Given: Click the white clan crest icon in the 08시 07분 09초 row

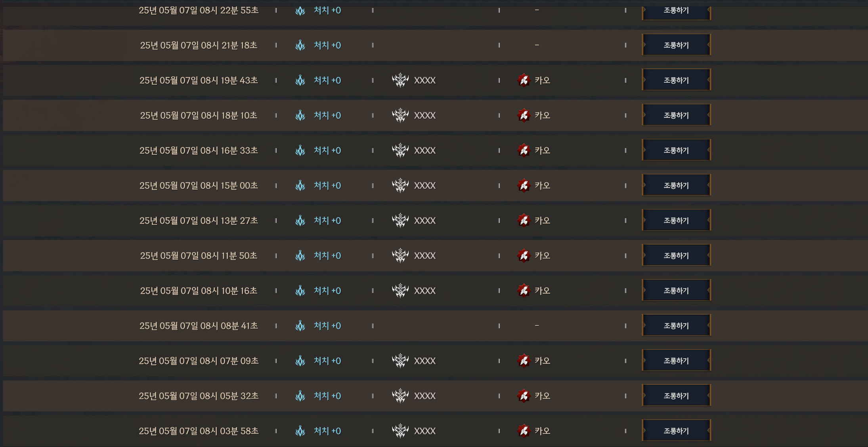Looking at the screenshot, I should pos(400,361).
